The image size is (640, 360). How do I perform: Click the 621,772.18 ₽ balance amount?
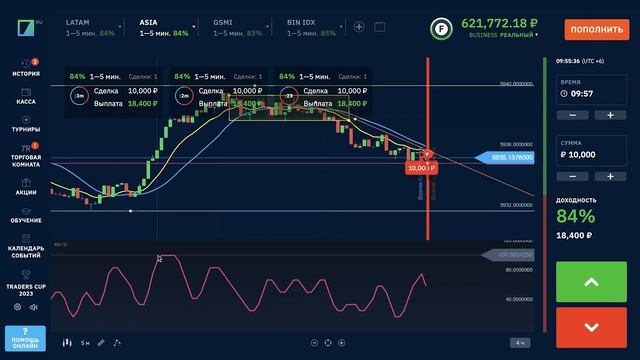coord(500,23)
